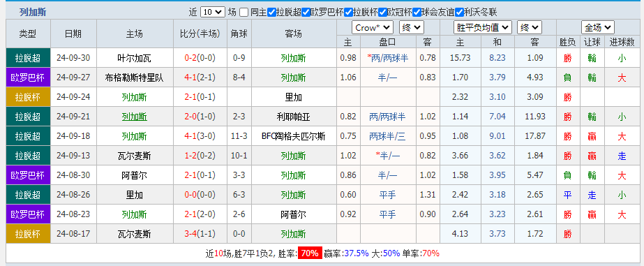
Task: Click odds value 17.87
Action: pyautogui.click(x=534, y=136)
